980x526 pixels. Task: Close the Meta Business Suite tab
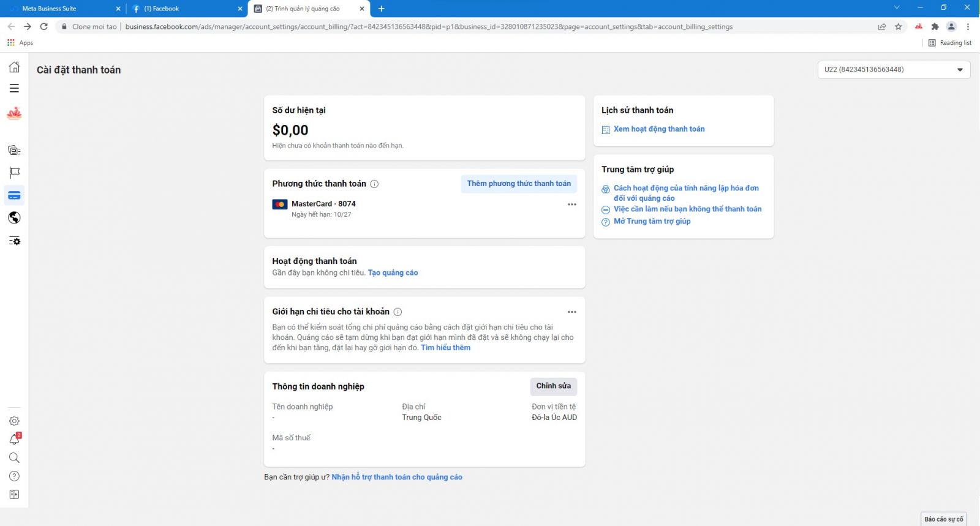click(118, 9)
